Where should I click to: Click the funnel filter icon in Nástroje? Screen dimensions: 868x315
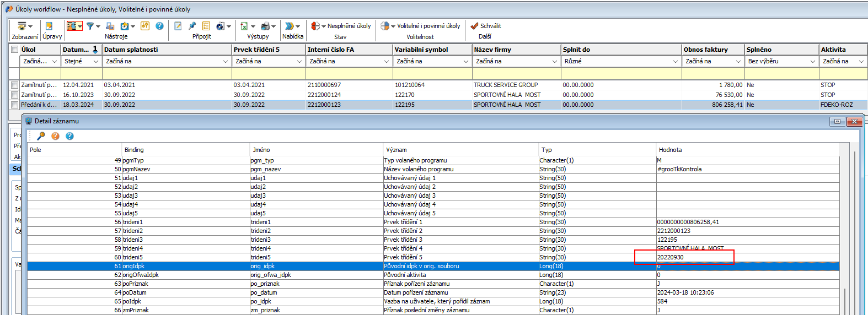click(90, 26)
